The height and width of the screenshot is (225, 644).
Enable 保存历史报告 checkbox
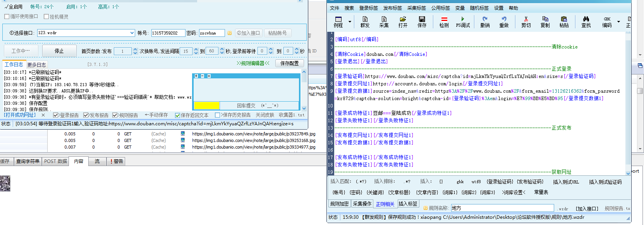pos(217,115)
